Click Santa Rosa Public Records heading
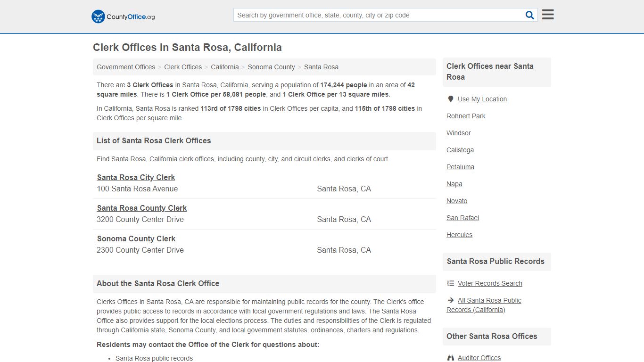 pos(495,261)
